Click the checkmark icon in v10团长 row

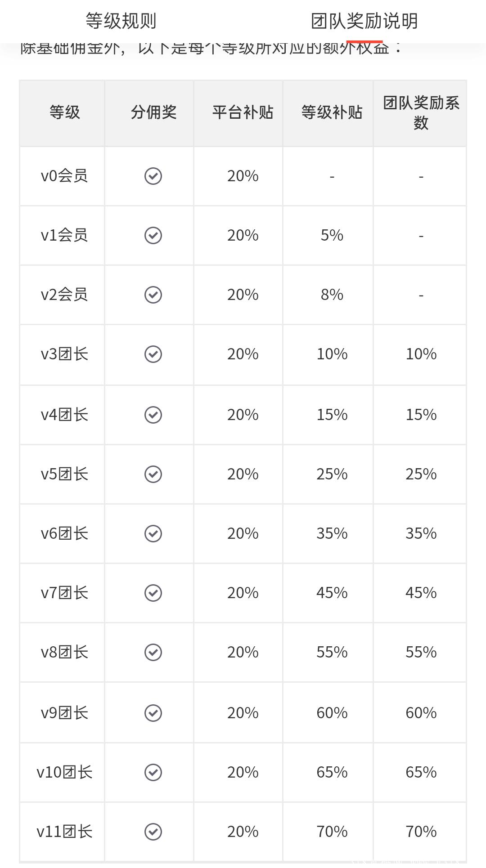click(x=153, y=772)
